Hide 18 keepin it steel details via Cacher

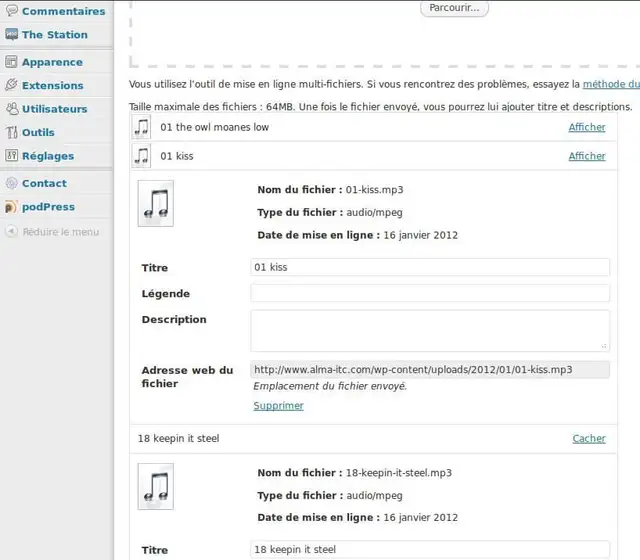pos(589,438)
